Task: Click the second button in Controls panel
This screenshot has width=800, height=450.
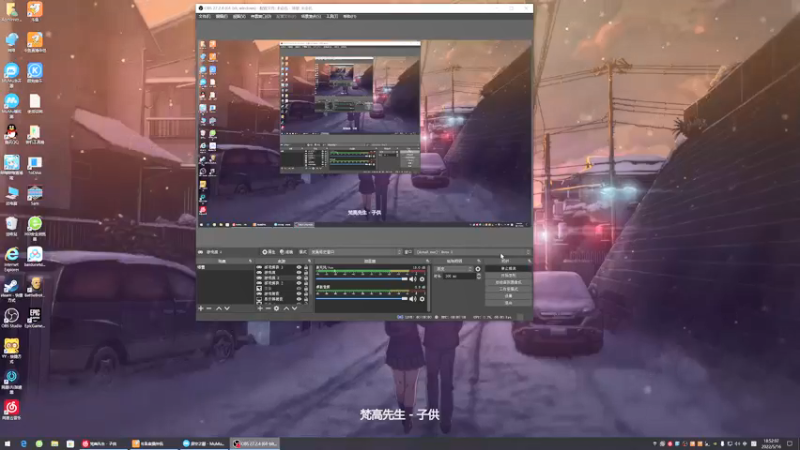Action: point(509,276)
